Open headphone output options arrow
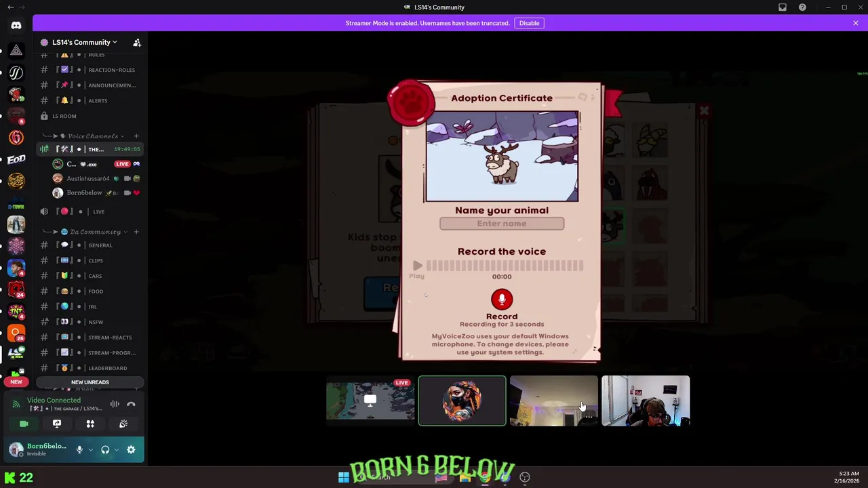 tap(116, 449)
